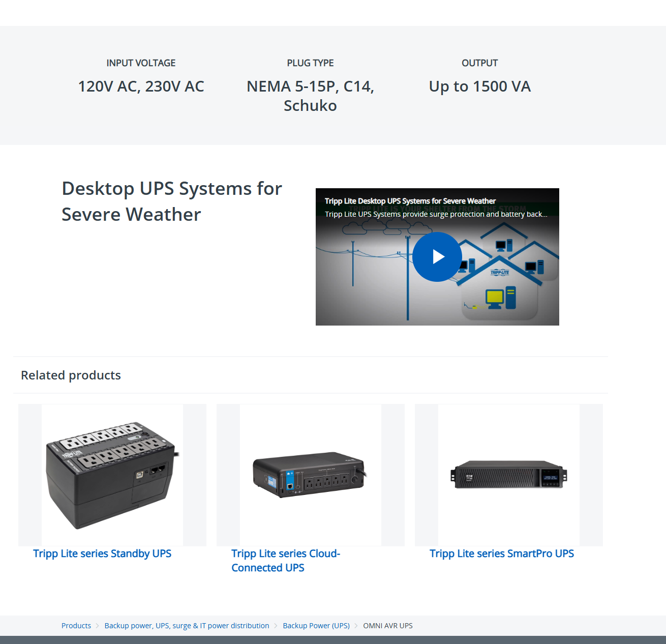This screenshot has height=644, width=666.
Task: Click the 'Up to 1500 VA' output value
Action: [x=479, y=86]
